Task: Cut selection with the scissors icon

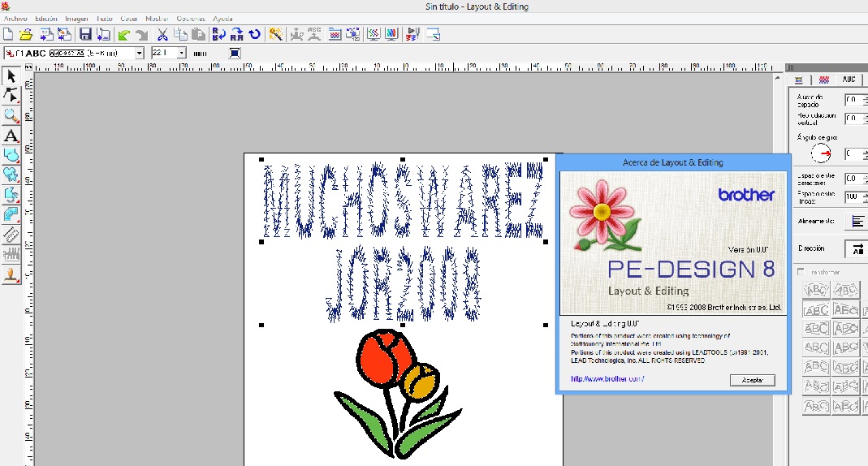Action: tap(162, 35)
